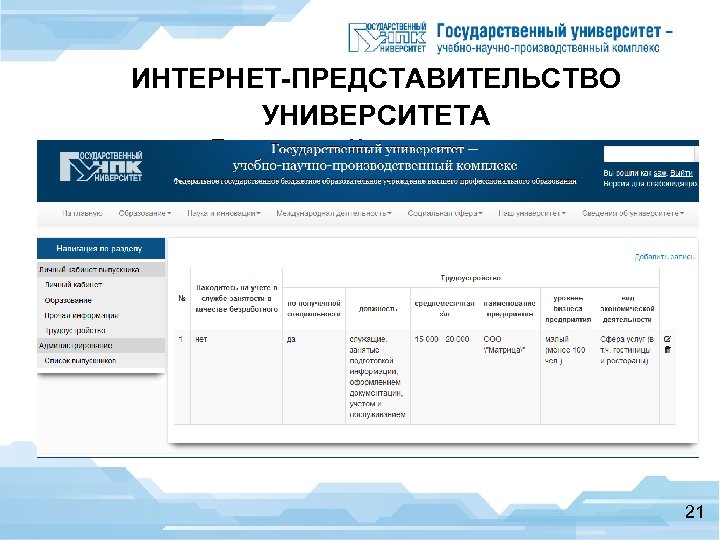Screen dimensions: 720x540
Task: Open 'Прочая информация' in the sidebar
Action: [81, 315]
